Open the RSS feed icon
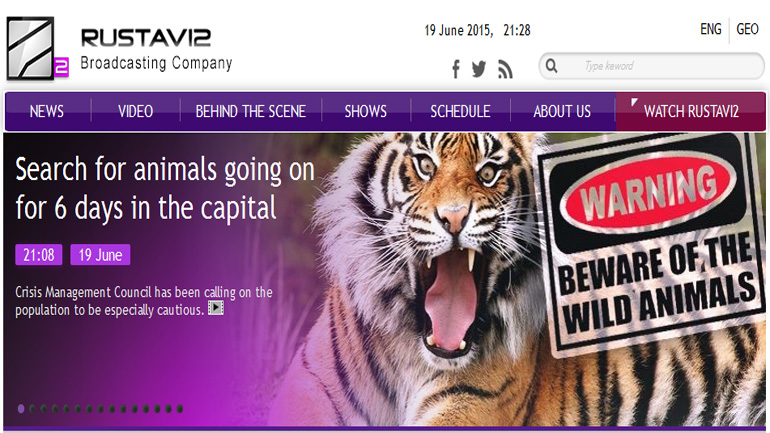The image size is (770, 433). (505, 69)
